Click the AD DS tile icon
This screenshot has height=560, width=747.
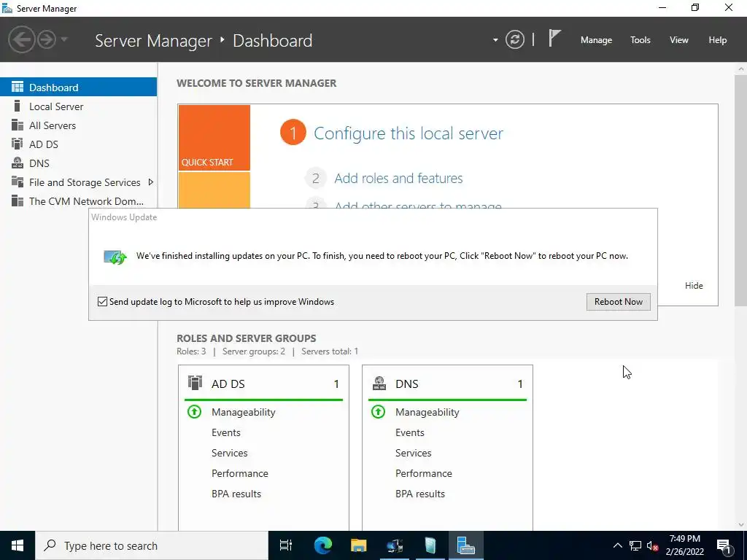(195, 383)
